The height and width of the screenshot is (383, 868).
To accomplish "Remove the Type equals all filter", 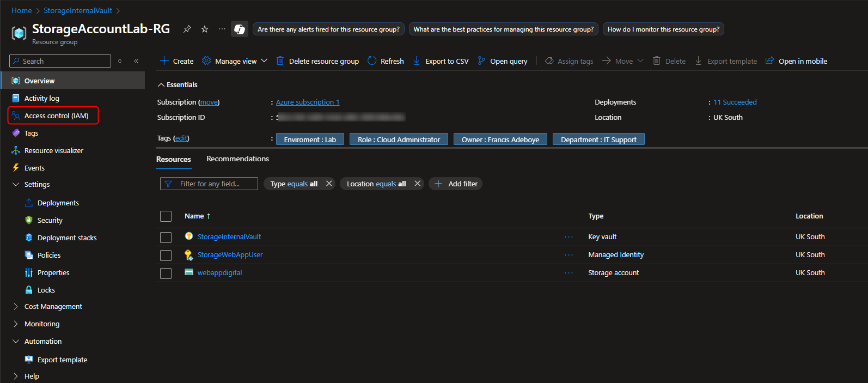I will tap(329, 184).
